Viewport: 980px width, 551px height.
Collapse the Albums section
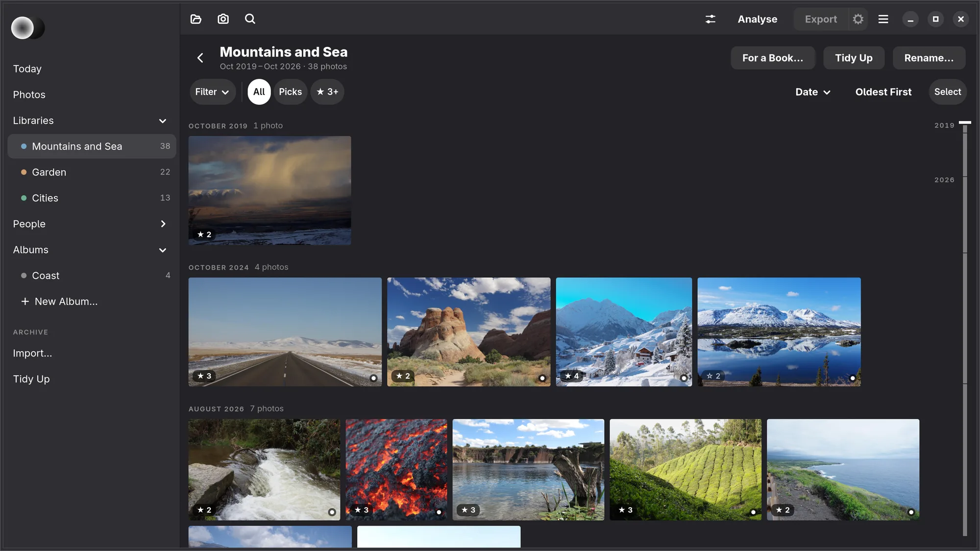pyautogui.click(x=163, y=250)
